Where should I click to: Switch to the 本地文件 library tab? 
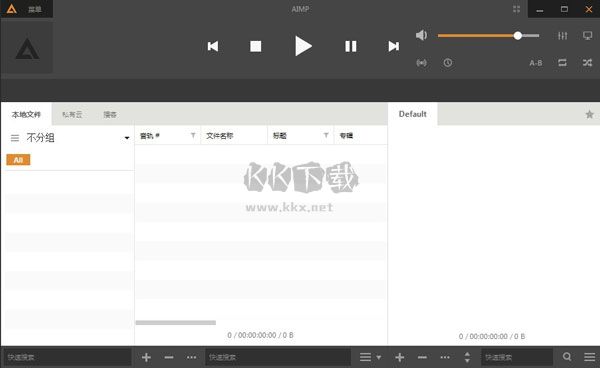(26, 114)
